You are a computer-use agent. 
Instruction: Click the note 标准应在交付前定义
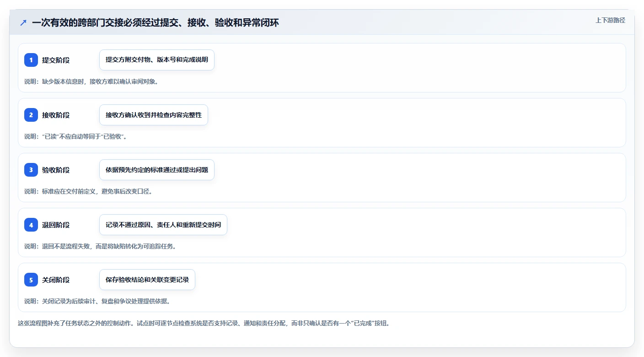tap(88, 191)
